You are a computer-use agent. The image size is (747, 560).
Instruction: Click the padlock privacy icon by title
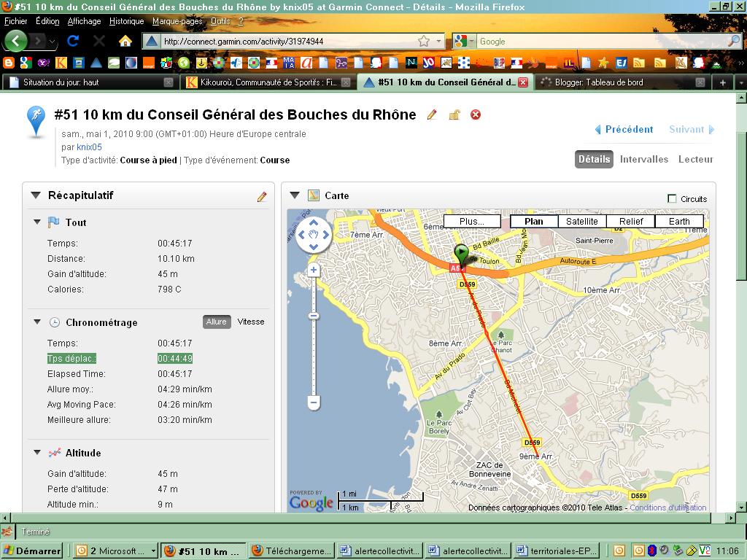click(x=454, y=114)
